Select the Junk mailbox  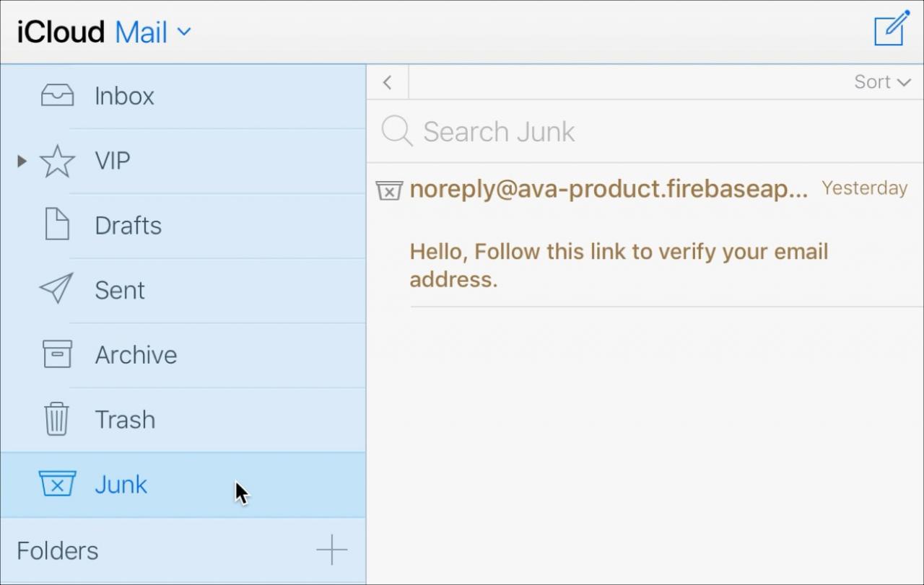click(183, 485)
